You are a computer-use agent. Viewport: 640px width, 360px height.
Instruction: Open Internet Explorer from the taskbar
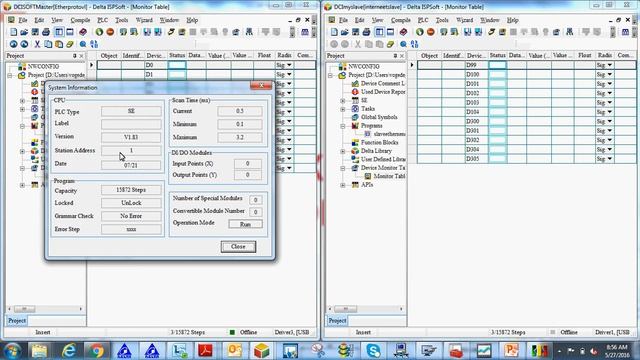coord(69,350)
